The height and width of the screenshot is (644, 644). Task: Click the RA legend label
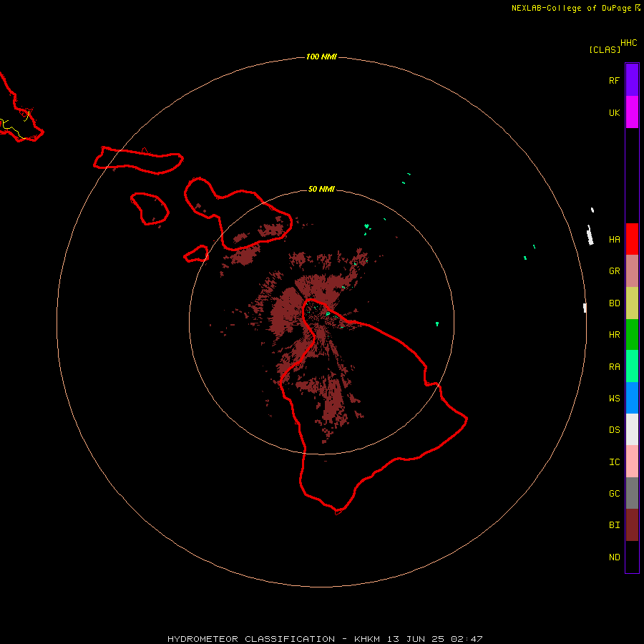pyautogui.click(x=614, y=367)
